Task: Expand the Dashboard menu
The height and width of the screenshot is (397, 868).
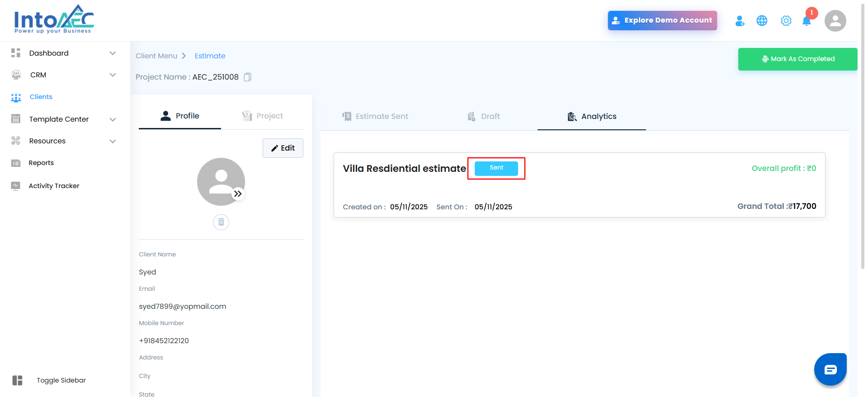Action: pyautogui.click(x=113, y=53)
